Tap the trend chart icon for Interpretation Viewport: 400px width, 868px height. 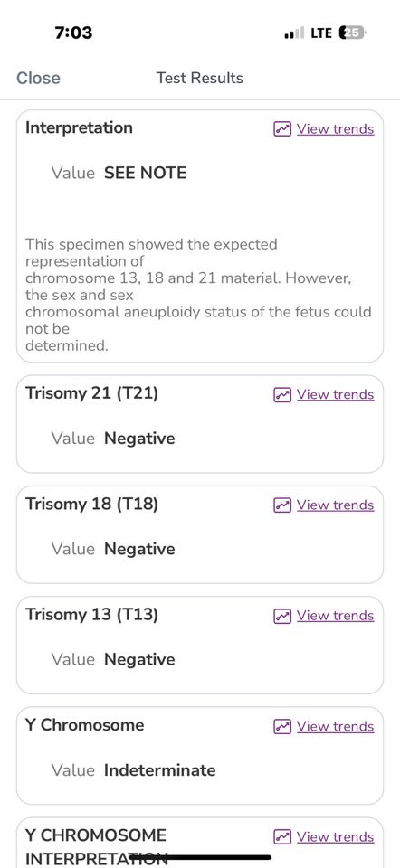[x=282, y=129]
